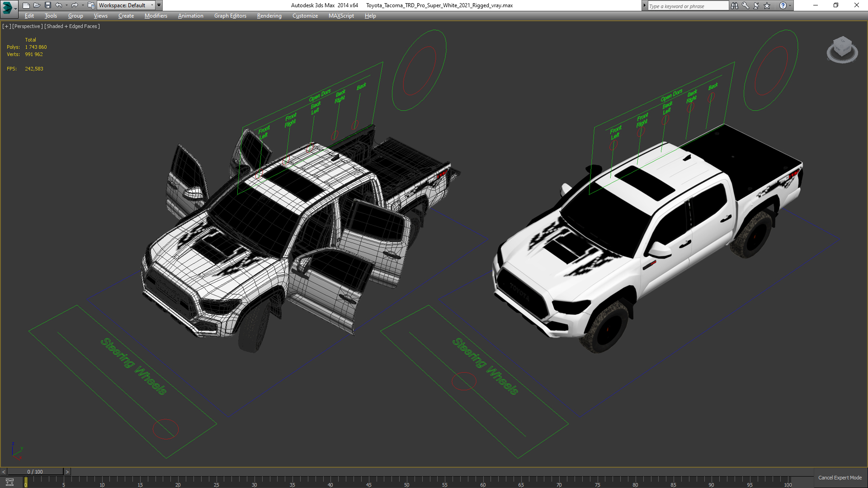
Task: Open the Group menu
Action: pos(75,16)
